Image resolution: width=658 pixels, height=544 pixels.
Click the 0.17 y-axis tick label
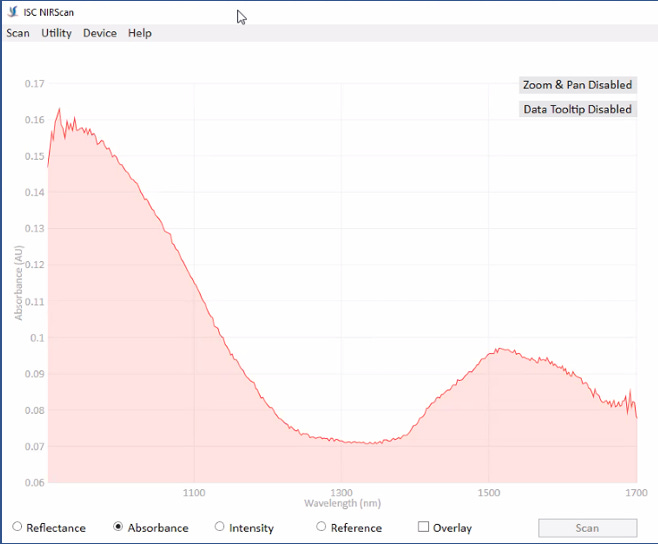(34, 84)
